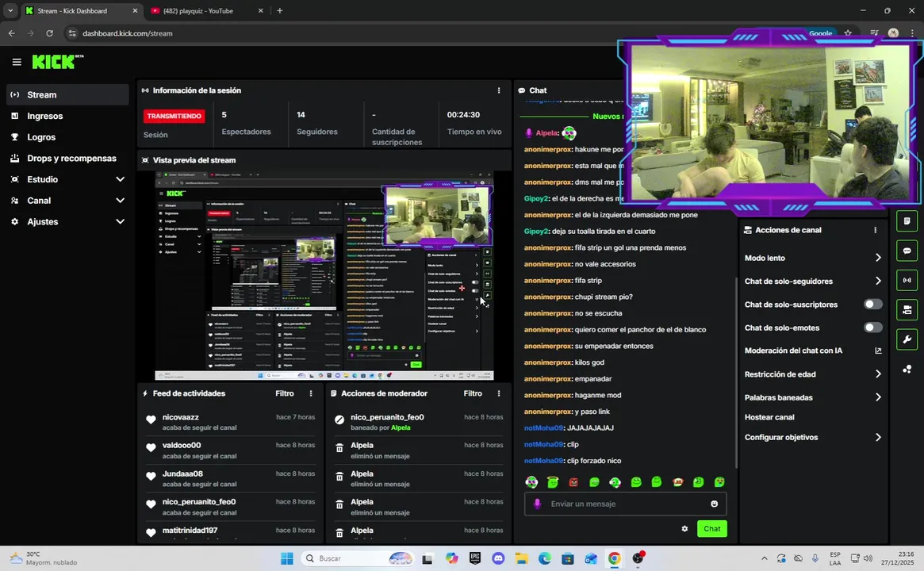The image size is (924, 571).
Task: Open the document panel icon on right sidebar
Action: (907, 221)
